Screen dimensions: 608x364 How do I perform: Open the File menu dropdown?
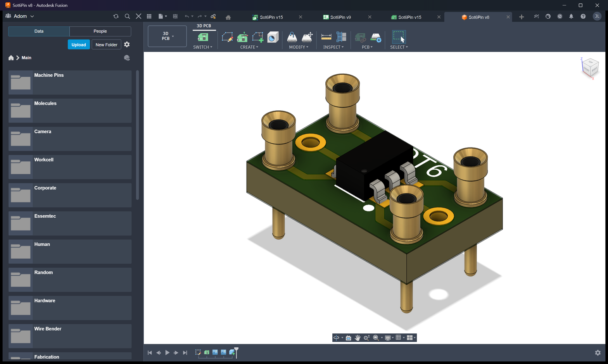pos(162,16)
